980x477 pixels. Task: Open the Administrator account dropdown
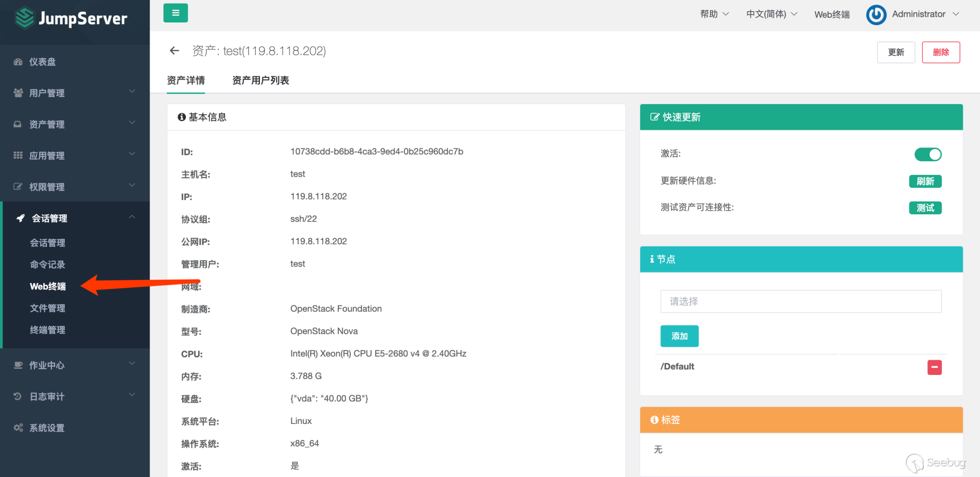coord(925,14)
